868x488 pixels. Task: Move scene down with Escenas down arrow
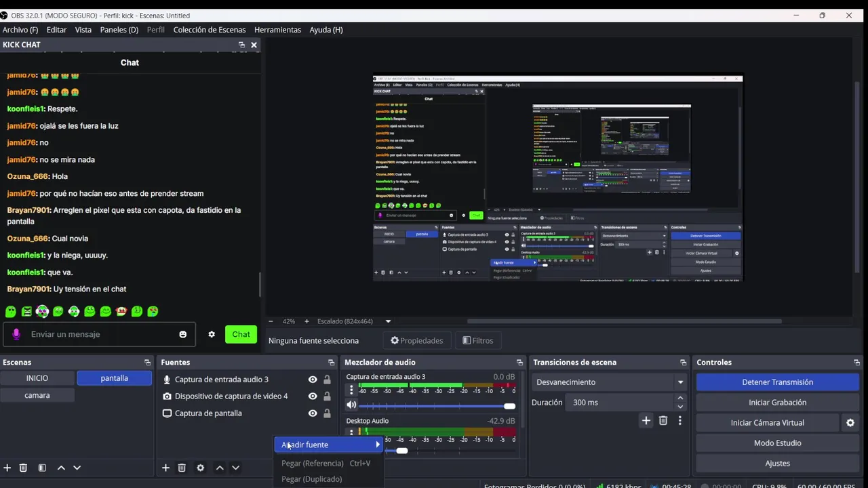pos(77,468)
